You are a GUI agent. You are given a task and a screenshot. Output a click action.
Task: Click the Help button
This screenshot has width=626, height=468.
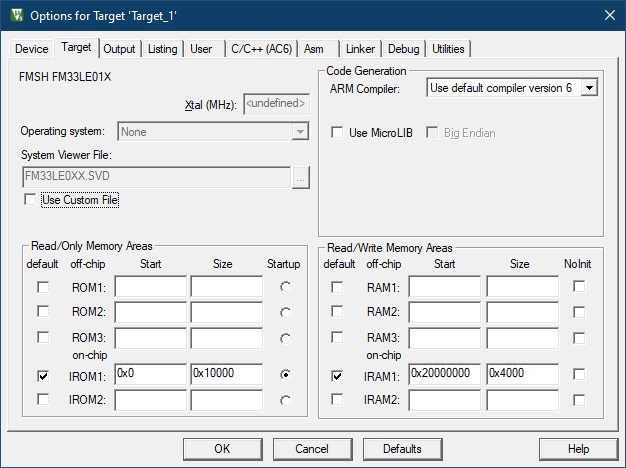point(578,449)
